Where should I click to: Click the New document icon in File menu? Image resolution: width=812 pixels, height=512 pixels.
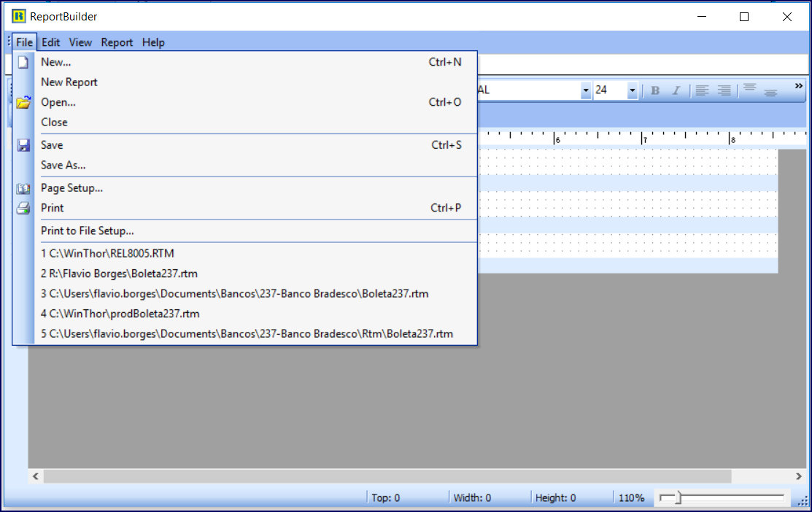pyautogui.click(x=23, y=62)
